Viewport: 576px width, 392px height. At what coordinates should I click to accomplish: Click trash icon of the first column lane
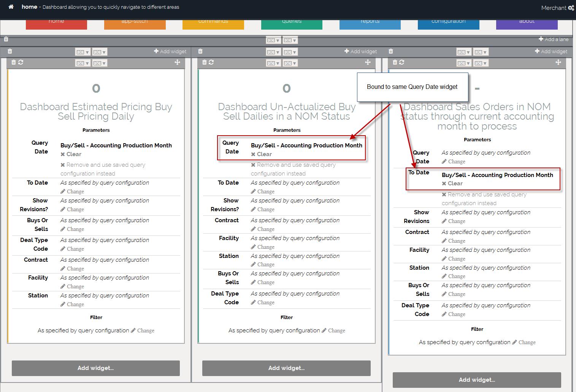pyautogui.click(x=10, y=51)
